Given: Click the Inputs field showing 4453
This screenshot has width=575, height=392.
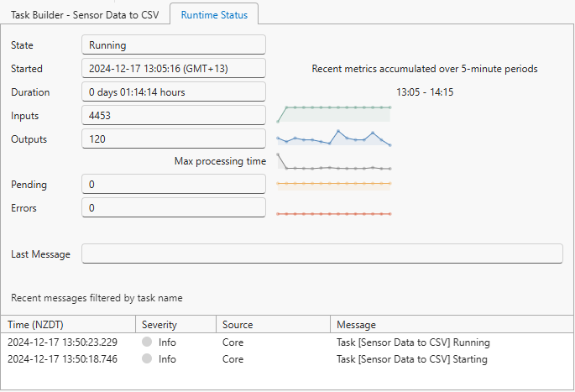Looking at the screenshot, I should coord(174,115).
